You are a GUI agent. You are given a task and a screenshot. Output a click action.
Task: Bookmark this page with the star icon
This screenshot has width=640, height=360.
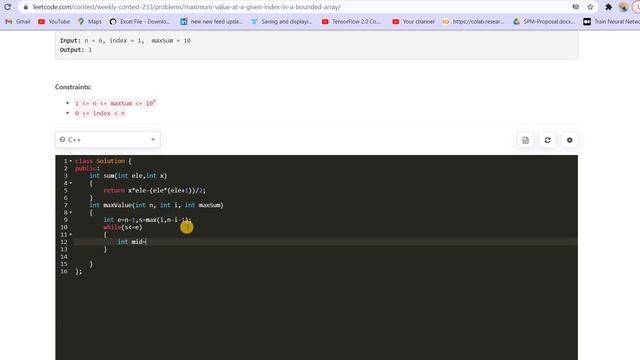click(590, 7)
